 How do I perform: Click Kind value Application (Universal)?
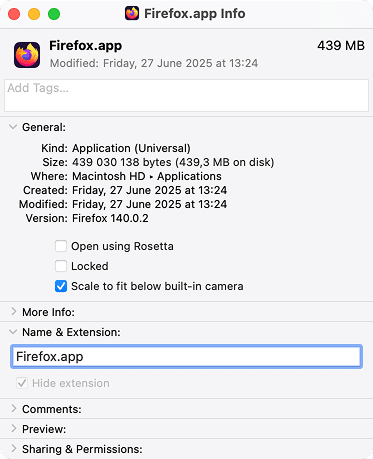[131, 148]
